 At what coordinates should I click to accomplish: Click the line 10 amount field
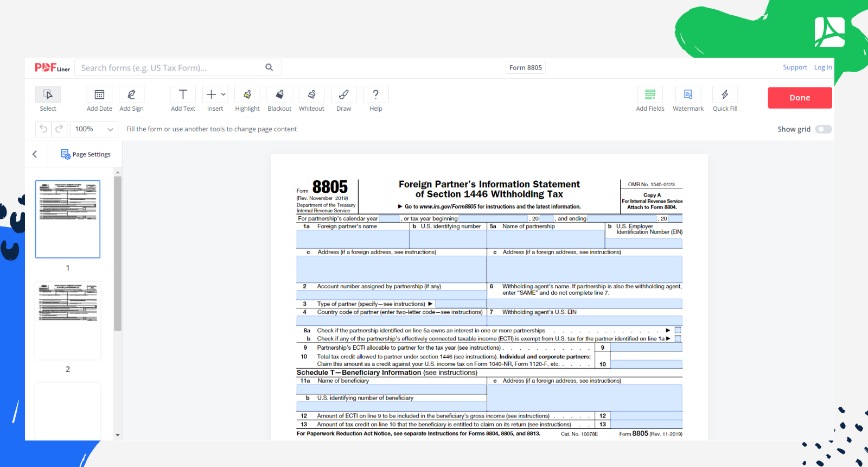coord(646,364)
